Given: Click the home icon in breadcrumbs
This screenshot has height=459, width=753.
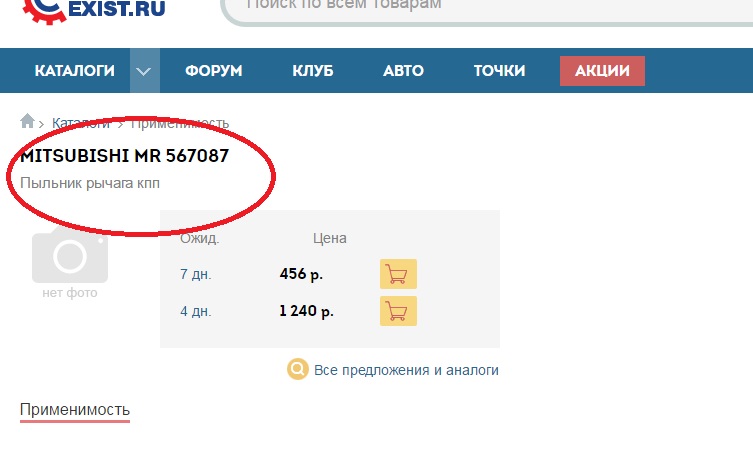Looking at the screenshot, I should 27,121.
